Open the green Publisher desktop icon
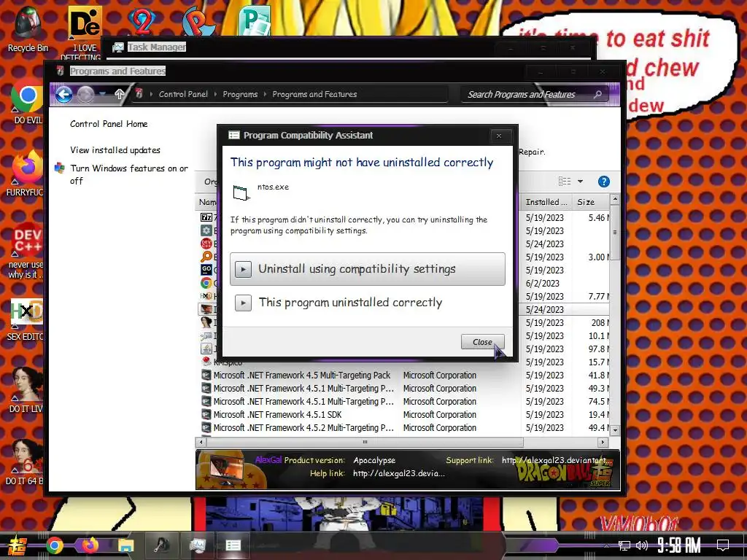 point(255,20)
